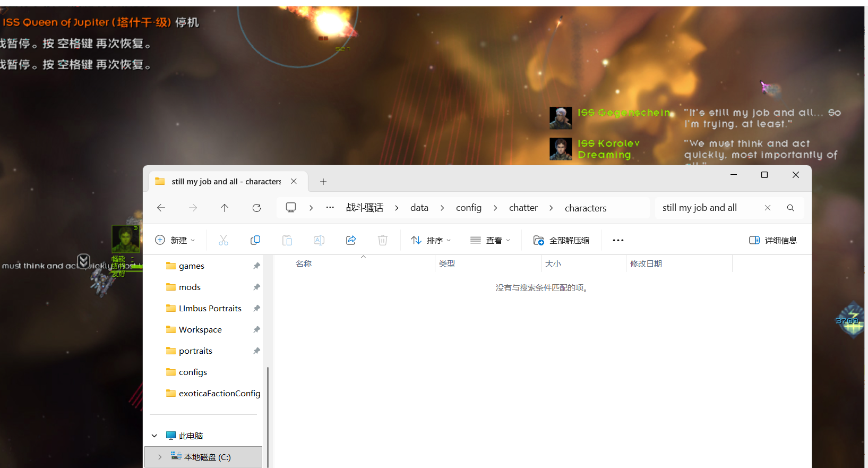Viewport: 868px width, 468px height.
Task: Click the Rename icon in toolbar
Action: [x=319, y=240]
